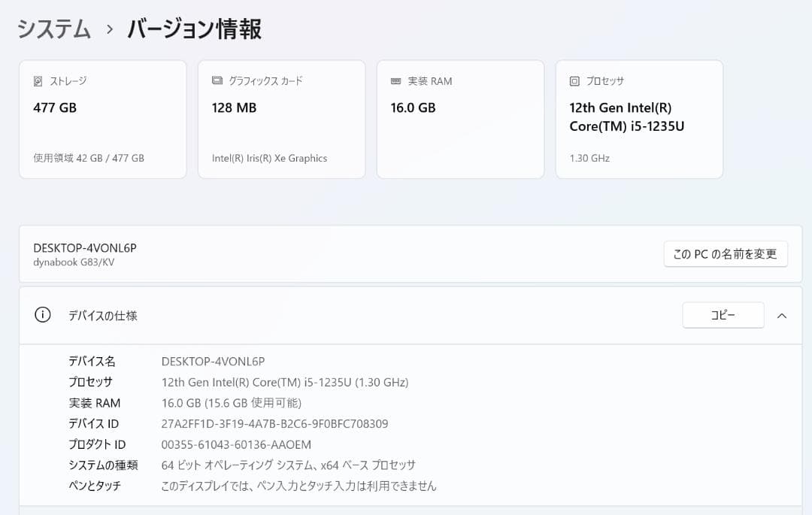Click この PC の名前を変更 button
The height and width of the screenshot is (515, 812).
(x=725, y=253)
